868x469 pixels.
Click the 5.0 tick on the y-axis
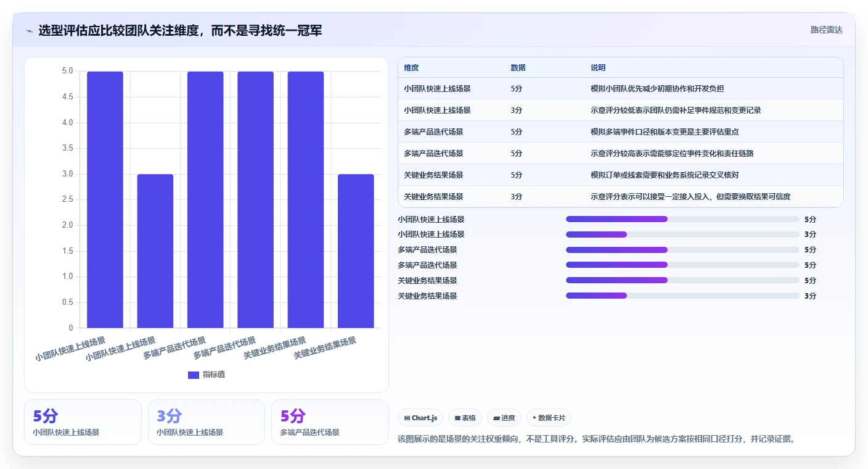point(68,71)
